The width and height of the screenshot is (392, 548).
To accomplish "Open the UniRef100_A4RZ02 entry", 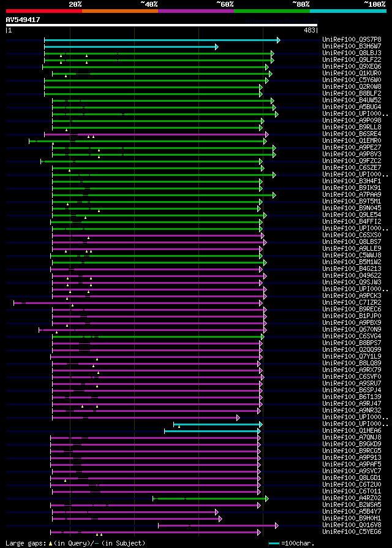I will 352,498.
